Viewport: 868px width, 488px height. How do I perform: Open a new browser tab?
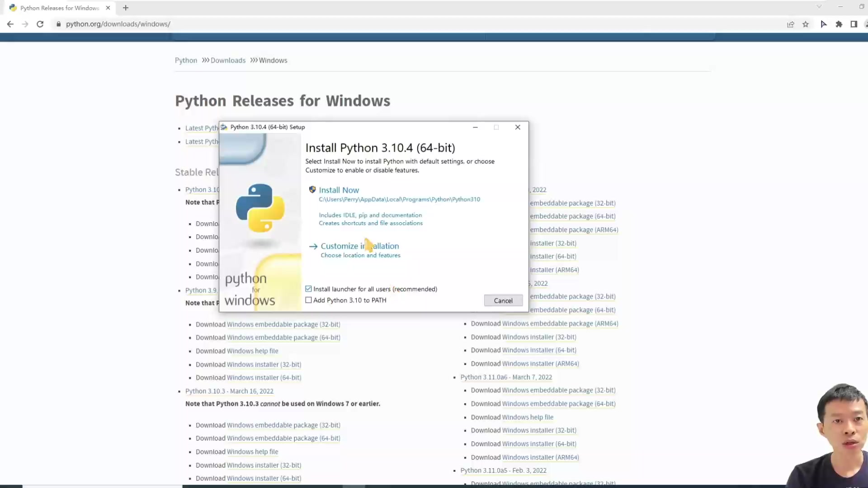point(126,8)
